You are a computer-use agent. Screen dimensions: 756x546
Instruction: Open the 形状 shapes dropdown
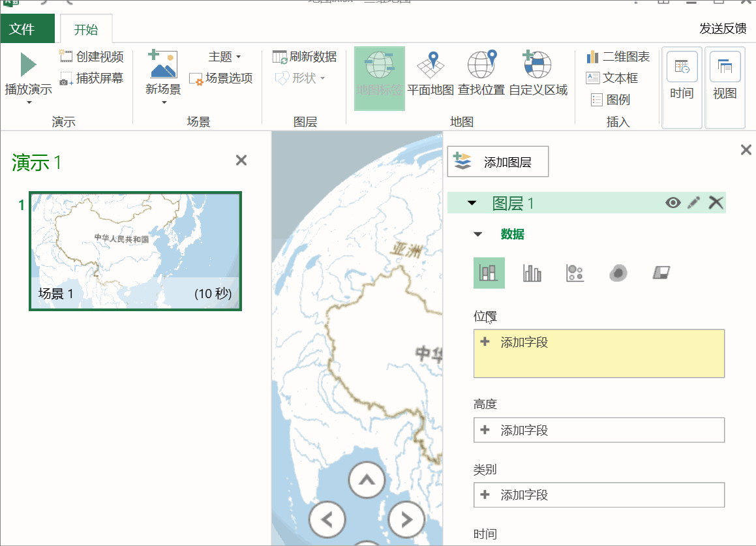tap(300, 78)
